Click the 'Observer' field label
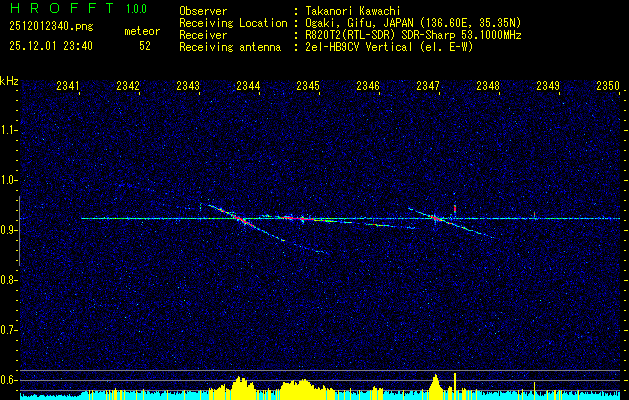This screenshot has width=629, height=400. click(x=203, y=11)
